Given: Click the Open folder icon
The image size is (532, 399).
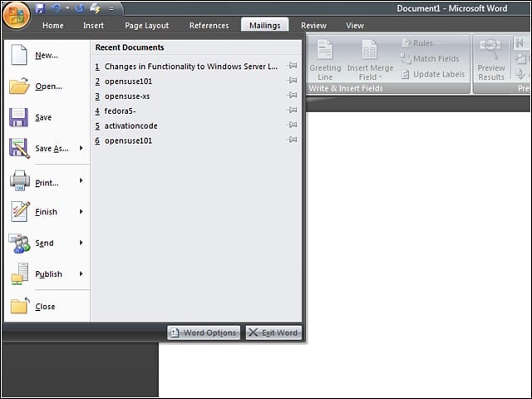Looking at the screenshot, I should click(x=19, y=86).
